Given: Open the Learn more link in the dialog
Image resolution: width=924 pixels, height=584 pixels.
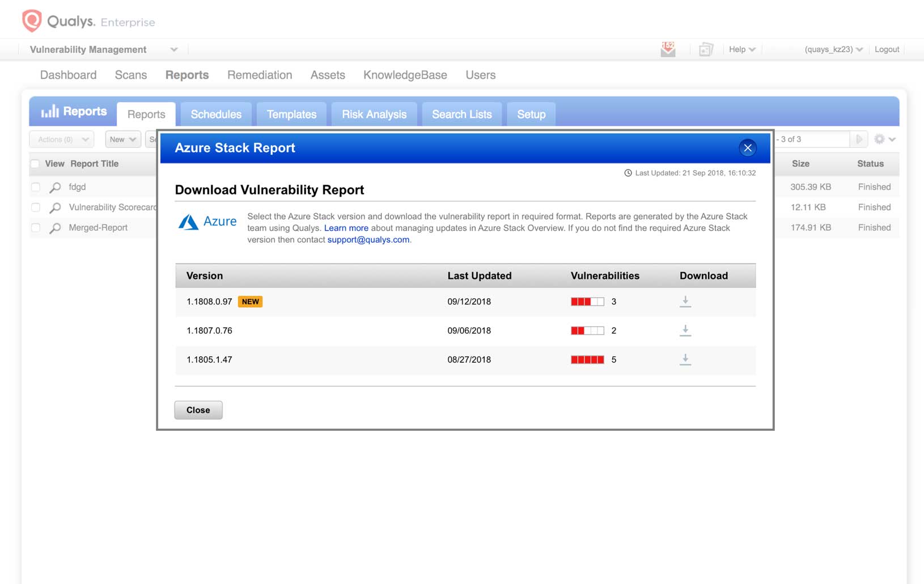Looking at the screenshot, I should 346,228.
